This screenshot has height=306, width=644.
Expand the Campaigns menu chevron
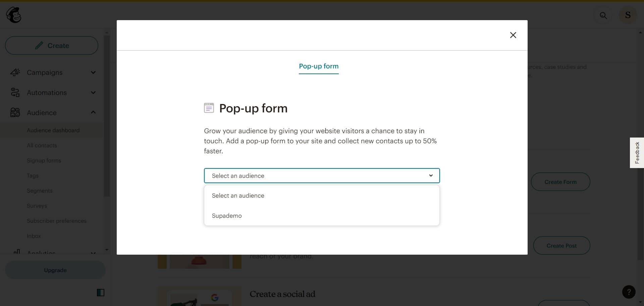click(93, 72)
